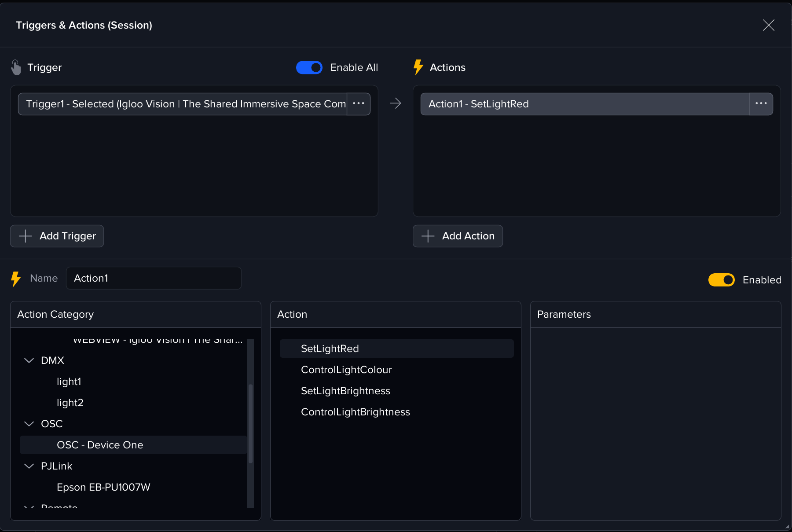Select ControlLightColour action
The width and height of the screenshot is (792, 532).
[x=346, y=370]
